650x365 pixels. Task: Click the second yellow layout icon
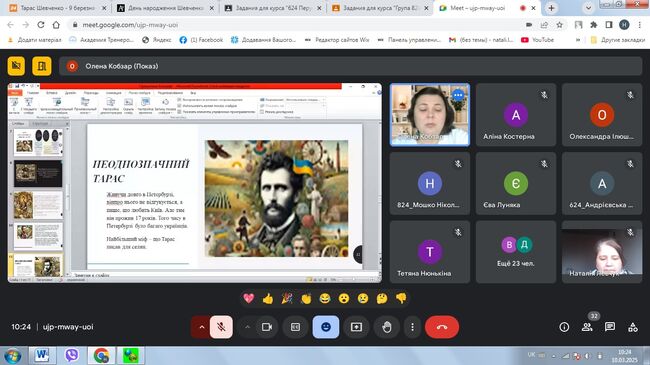click(x=42, y=66)
